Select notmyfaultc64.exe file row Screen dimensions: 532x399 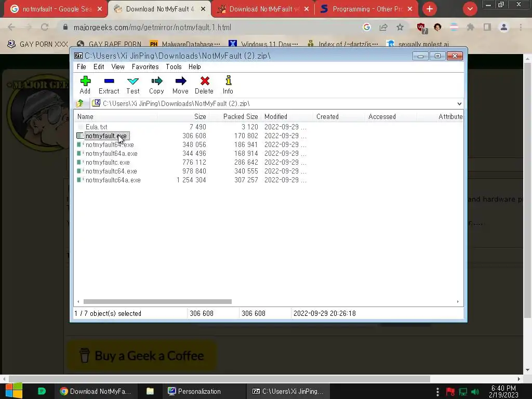[x=111, y=171]
